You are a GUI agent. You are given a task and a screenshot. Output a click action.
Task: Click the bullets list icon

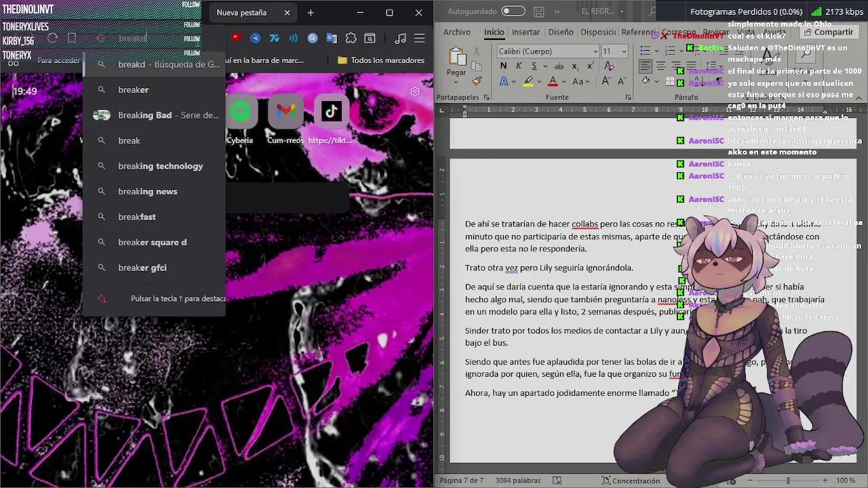pyautogui.click(x=646, y=51)
